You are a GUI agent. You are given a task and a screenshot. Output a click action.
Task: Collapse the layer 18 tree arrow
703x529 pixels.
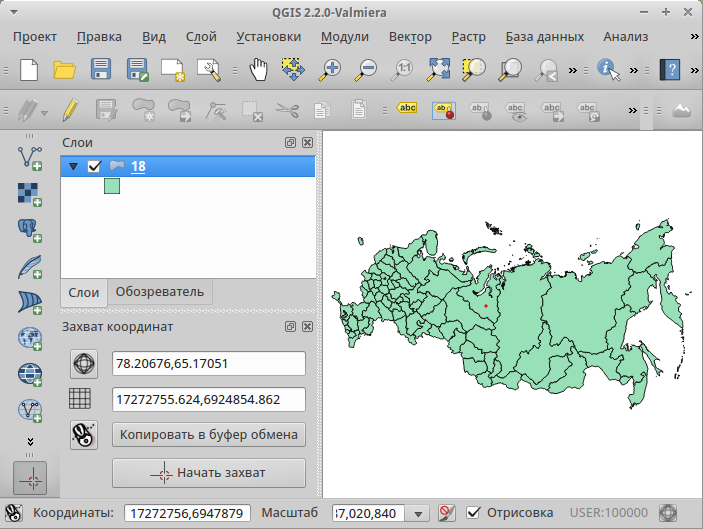[73, 167]
